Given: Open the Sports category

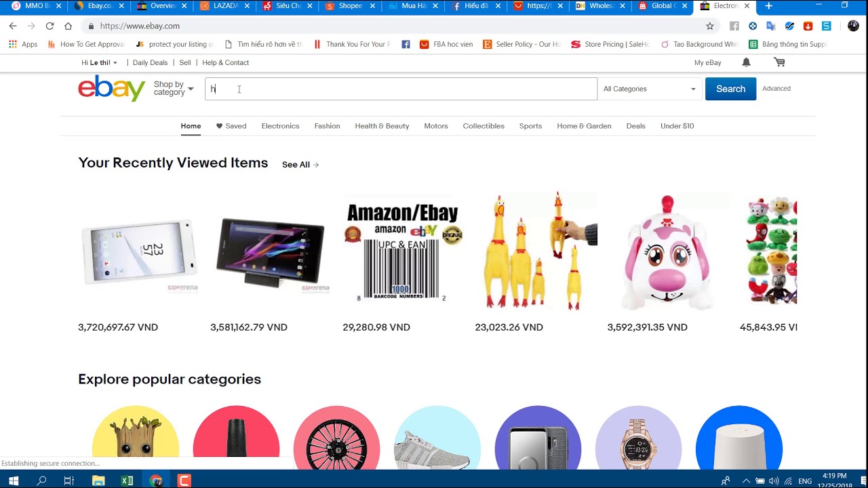Looking at the screenshot, I should [x=530, y=126].
